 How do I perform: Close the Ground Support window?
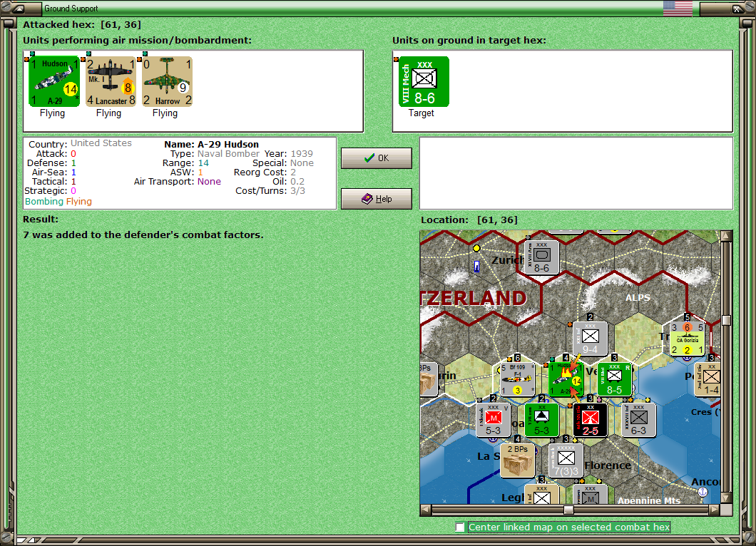click(737, 8)
